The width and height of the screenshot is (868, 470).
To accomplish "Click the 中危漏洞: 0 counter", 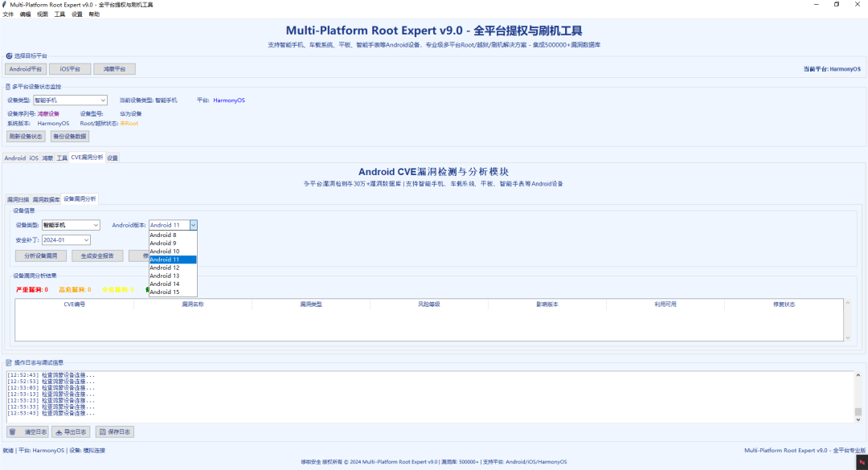I will (x=118, y=289).
